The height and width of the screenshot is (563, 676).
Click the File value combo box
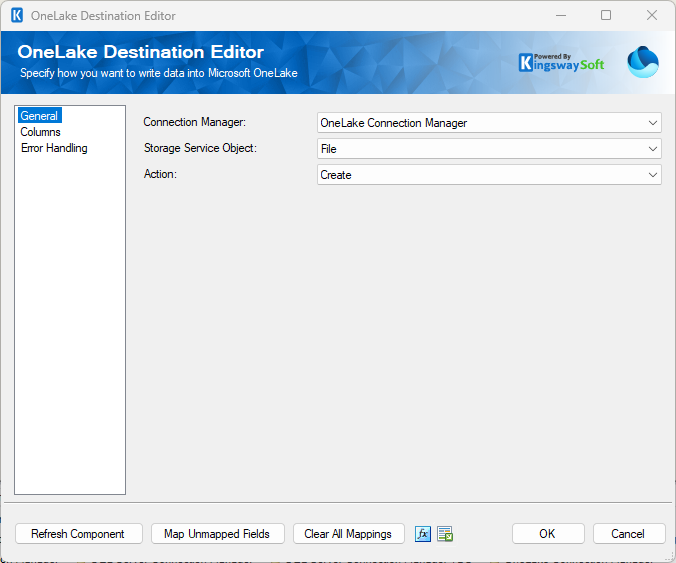(x=489, y=149)
